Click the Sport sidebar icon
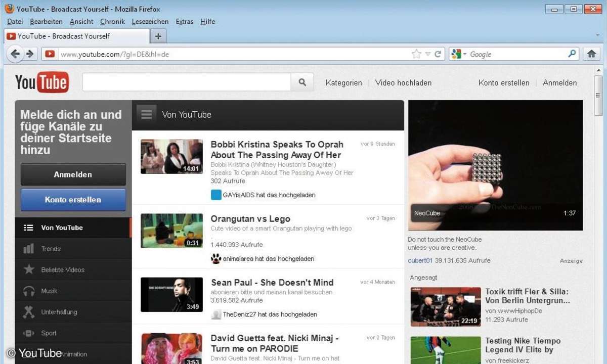Image resolution: width=607 pixels, height=364 pixels. tap(29, 333)
